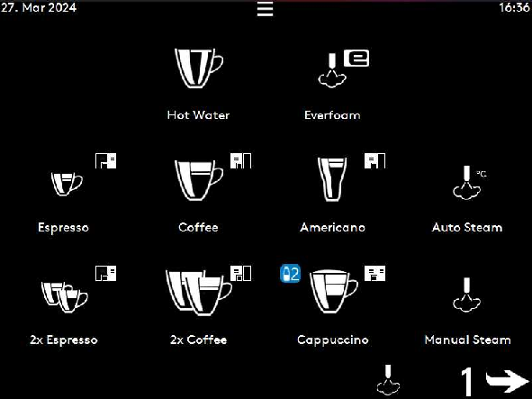Choose the 2x Espresso double cup icon
532x399 pixels.
coord(65,297)
